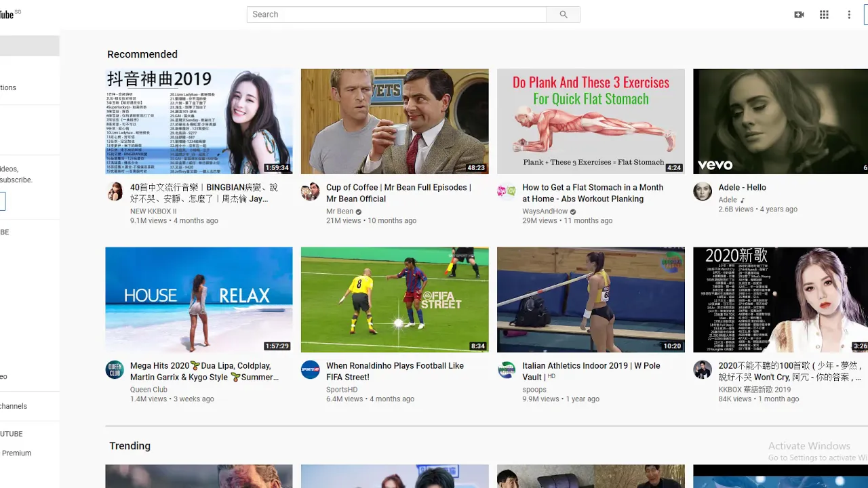This screenshot has width=868, height=488.
Task: Open Italian Athletics pole vault thumbnail
Action: point(591,300)
